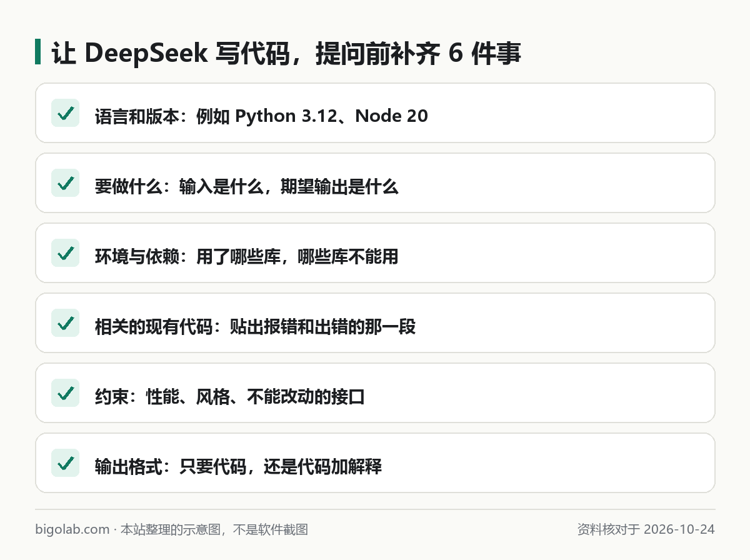The image size is (750, 560).
Task: Click the text 约束：性能、风格、不能改动的接口
Action: 230,396
